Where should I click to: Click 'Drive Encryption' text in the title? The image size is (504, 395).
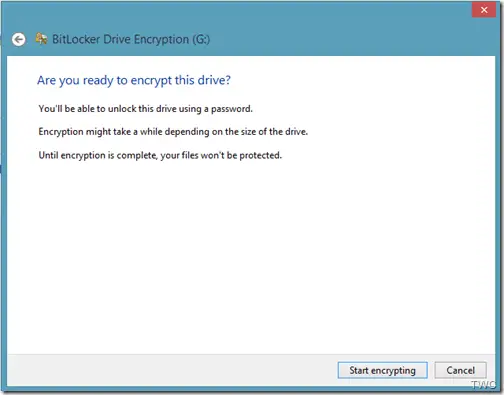click(x=146, y=39)
